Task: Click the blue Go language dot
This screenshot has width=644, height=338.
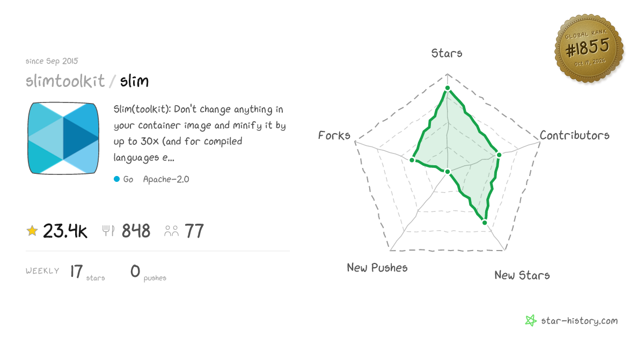Action: [116, 179]
